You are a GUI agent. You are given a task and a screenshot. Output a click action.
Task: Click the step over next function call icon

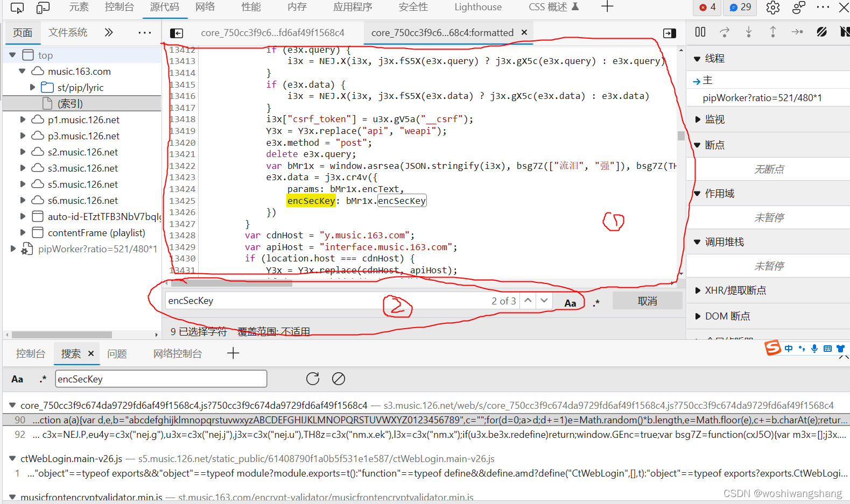pyautogui.click(x=725, y=32)
